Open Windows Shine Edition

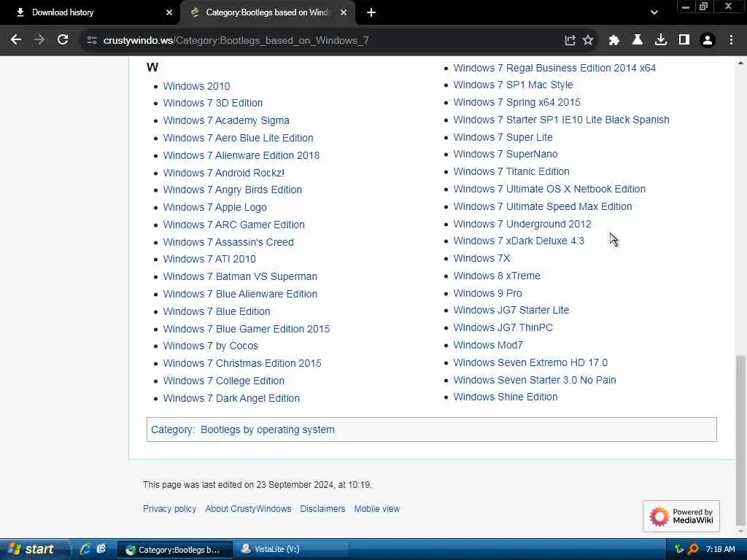point(505,397)
